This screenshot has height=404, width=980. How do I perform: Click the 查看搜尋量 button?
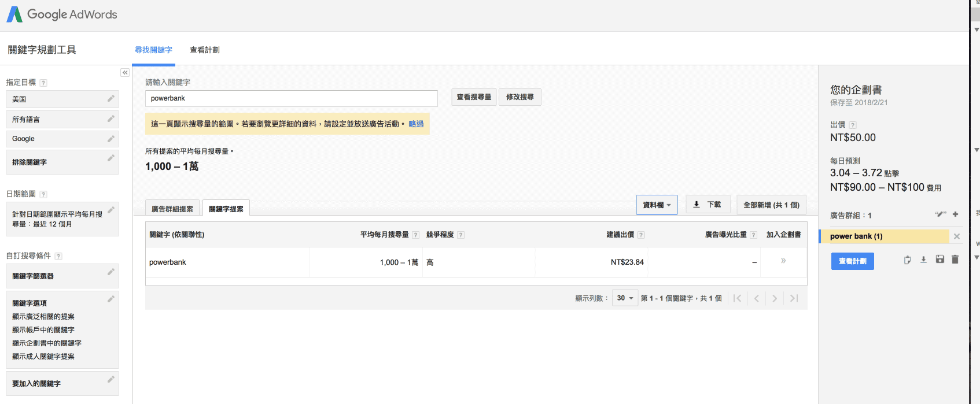(474, 97)
